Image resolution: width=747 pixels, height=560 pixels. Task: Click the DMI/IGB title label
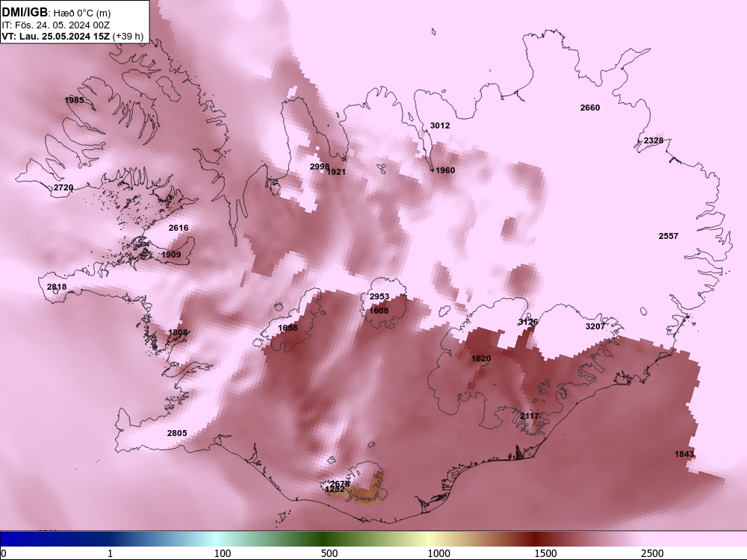click(x=25, y=12)
